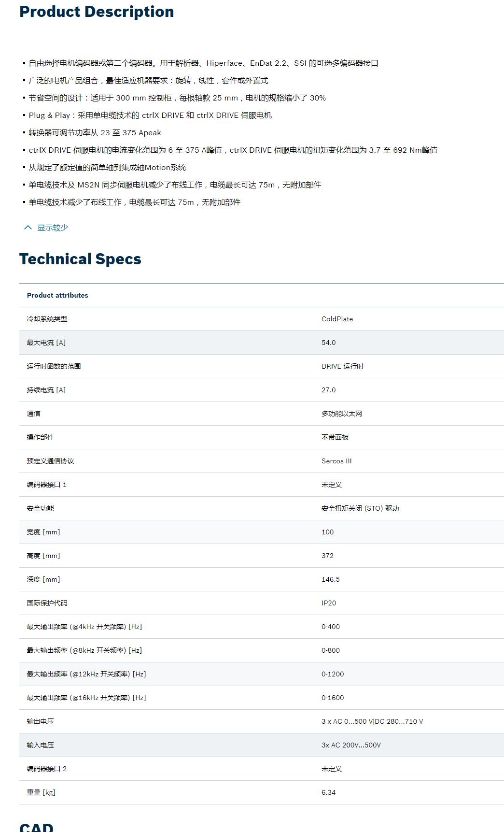504x832 pixels.
Task: Click the Sercos III value
Action: click(336, 461)
